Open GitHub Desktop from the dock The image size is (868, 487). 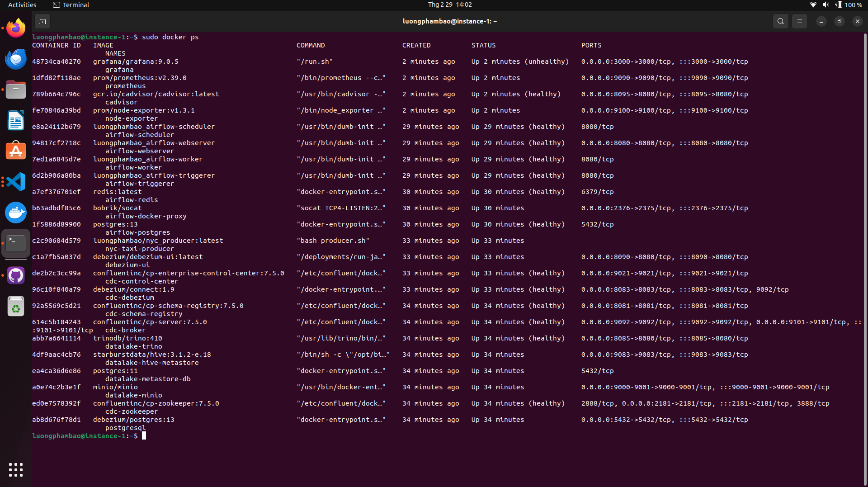pos(16,275)
